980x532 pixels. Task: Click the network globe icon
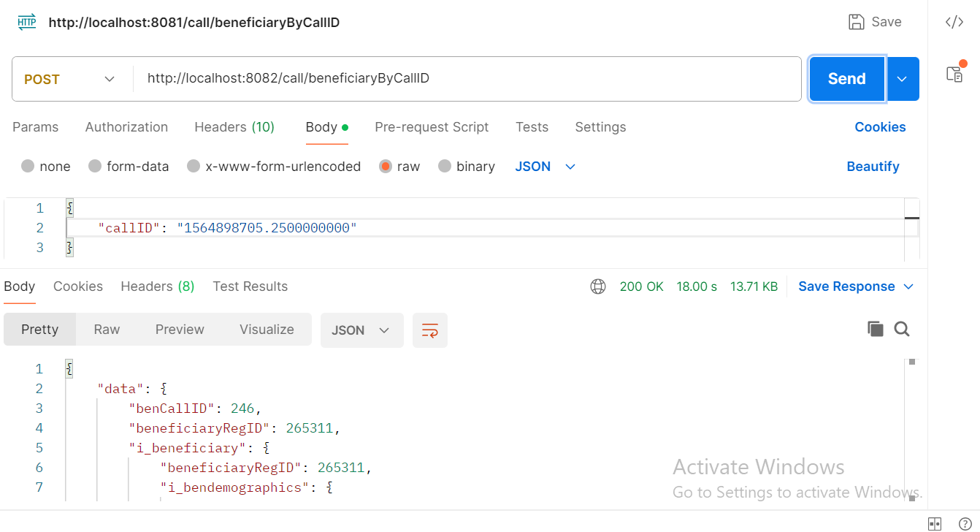pyautogui.click(x=598, y=286)
